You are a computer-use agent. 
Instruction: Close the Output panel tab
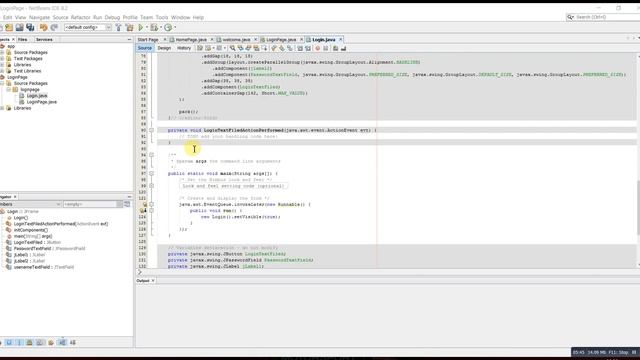point(153,281)
